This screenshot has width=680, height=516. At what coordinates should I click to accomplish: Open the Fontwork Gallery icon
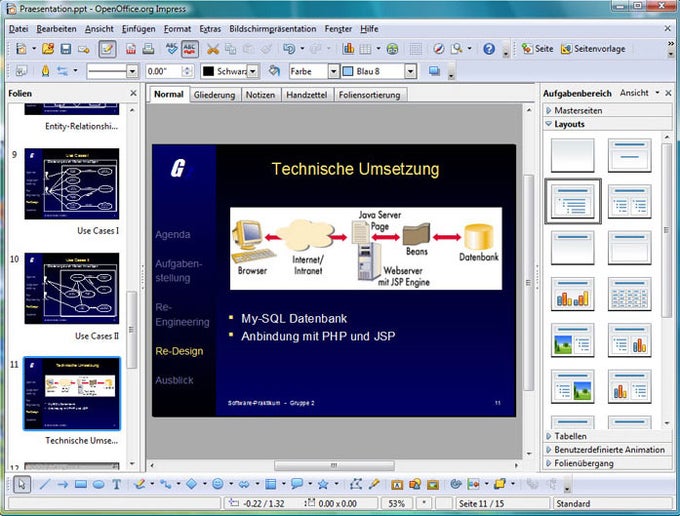click(x=397, y=484)
